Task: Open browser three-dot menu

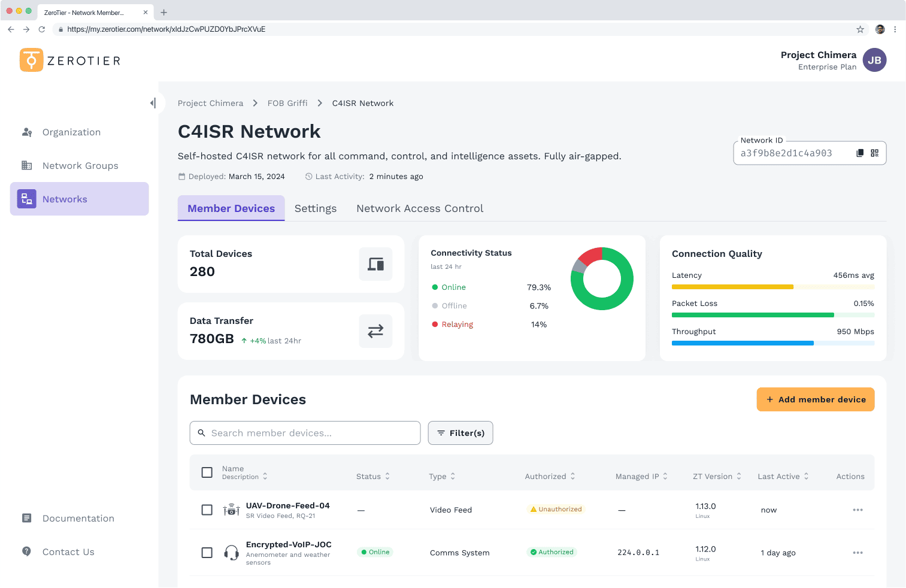Action: tap(895, 29)
